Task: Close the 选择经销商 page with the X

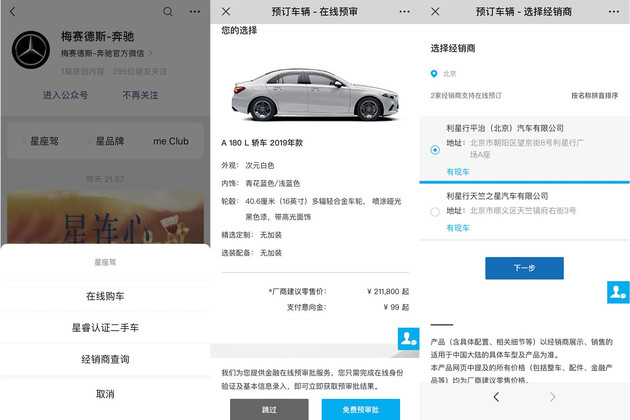Action: coord(435,12)
